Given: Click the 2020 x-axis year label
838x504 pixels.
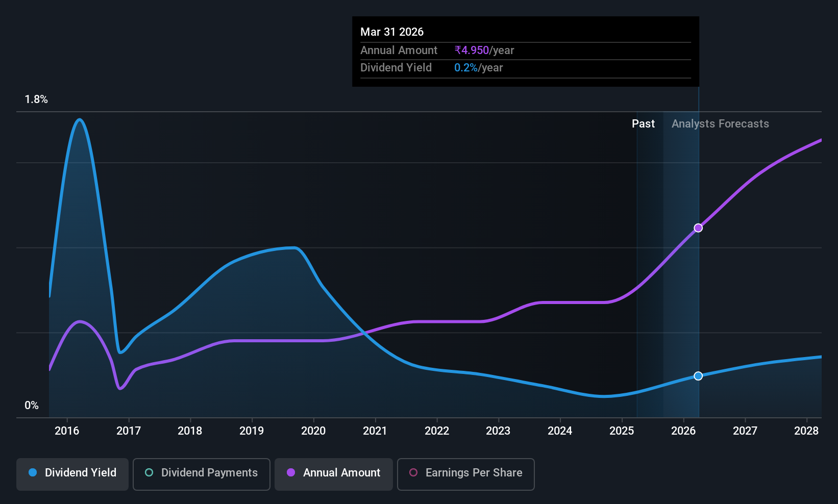Looking at the screenshot, I should click(x=313, y=431).
